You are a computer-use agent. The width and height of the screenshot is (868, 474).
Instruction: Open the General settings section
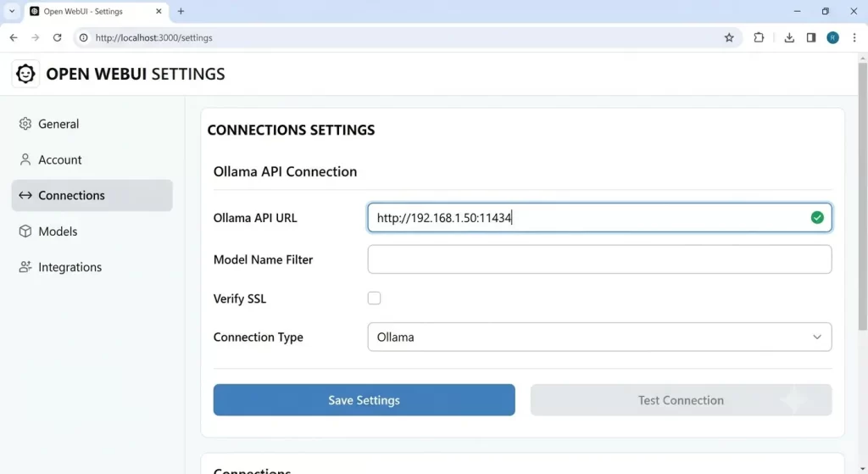[92, 124]
